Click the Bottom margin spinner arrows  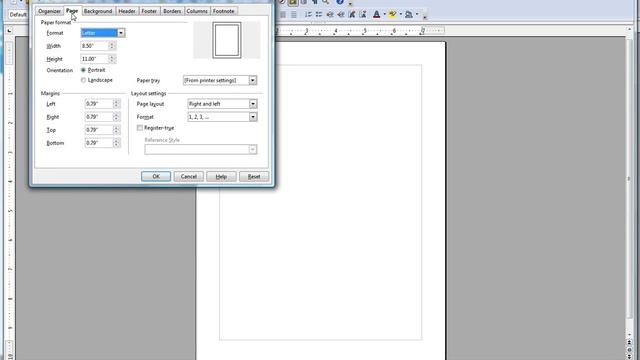116,143
